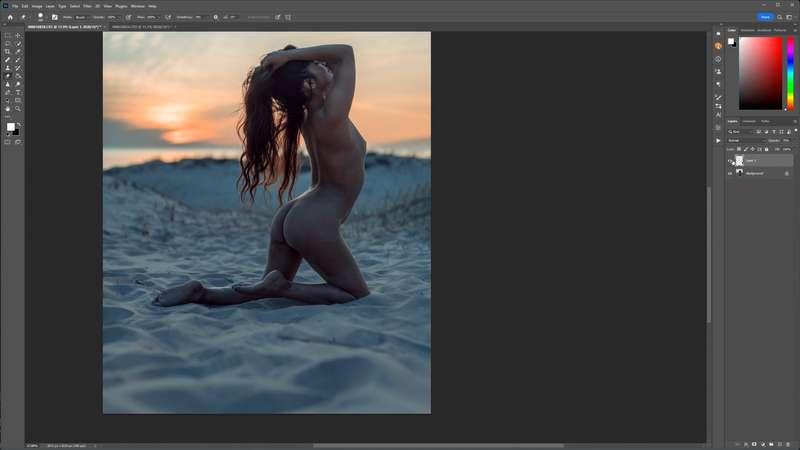Screen dimensions: 800x450
Task: Change screen mode at toolbox bottom
Action: [x=18, y=142]
